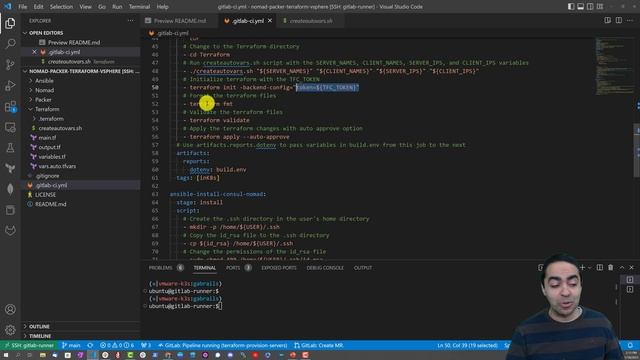
Task: Open the Testing flask view
Action: pos(10,147)
